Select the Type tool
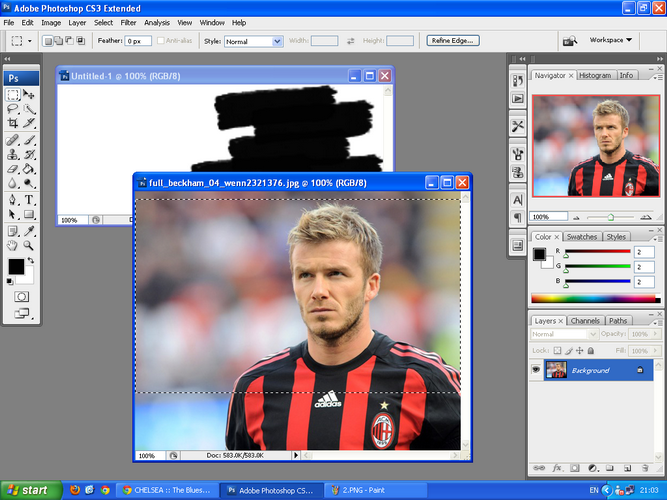The width and height of the screenshot is (667, 500). coord(29,200)
